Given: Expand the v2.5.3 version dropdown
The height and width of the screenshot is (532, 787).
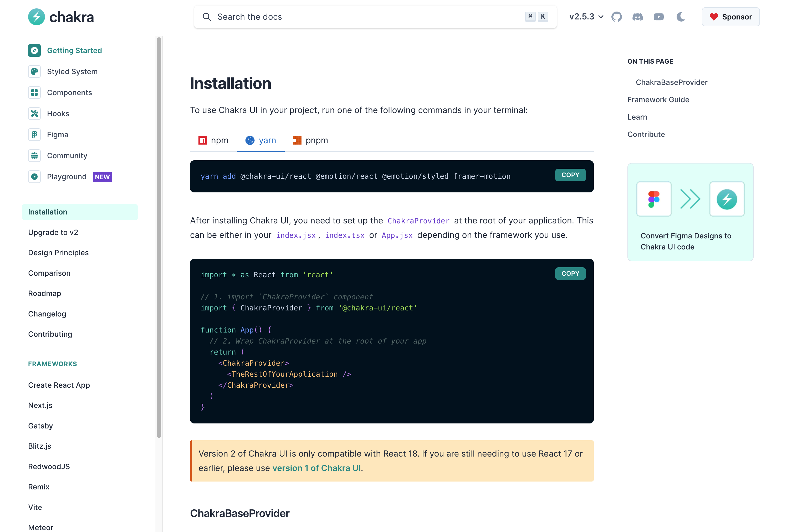Looking at the screenshot, I should [x=586, y=17].
